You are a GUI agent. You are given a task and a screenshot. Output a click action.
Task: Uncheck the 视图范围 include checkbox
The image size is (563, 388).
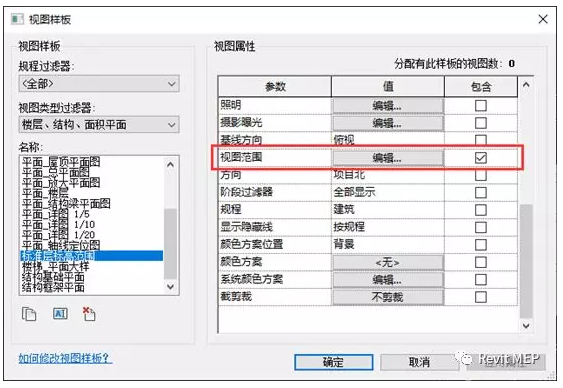click(x=481, y=158)
